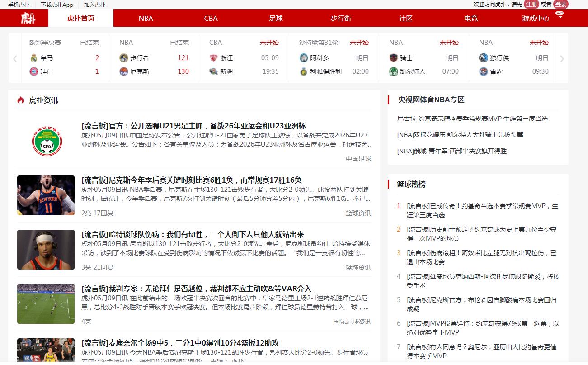Image resolution: width=588 pixels, height=365 pixels.
Task: Click the Zhejiang (浙江) CBA team logo
Action: point(213,58)
